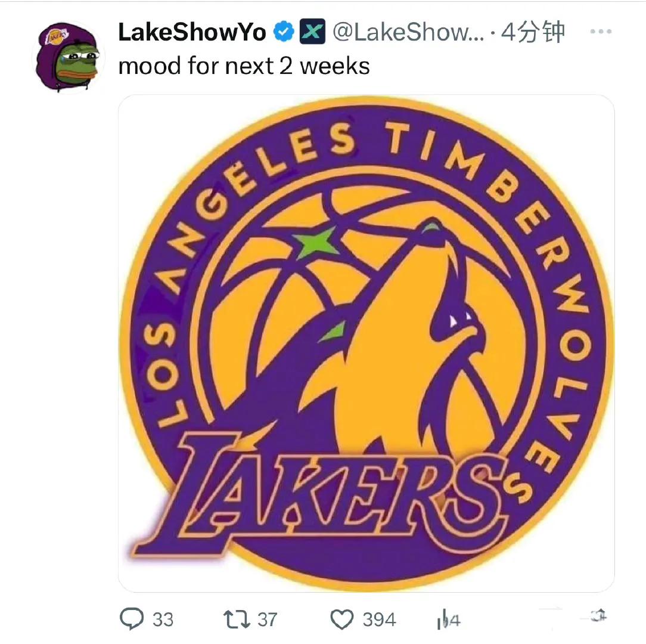Open the view analytics bar chart icon
The width and height of the screenshot is (646, 644).
tap(441, 620)
